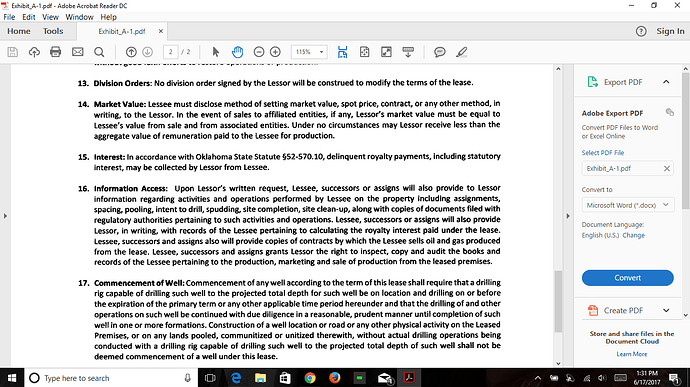The height and width of the screenshot is (387, 690).
Task: Enable the Highlight text pen tool
Action: point(461,52)
